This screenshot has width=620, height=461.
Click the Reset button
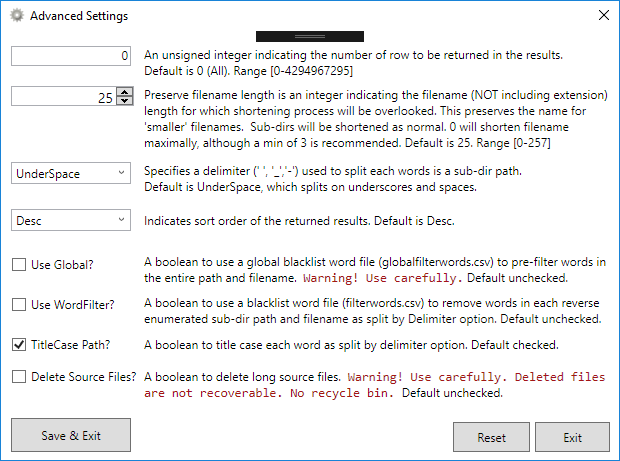click(x=491, y=437)
